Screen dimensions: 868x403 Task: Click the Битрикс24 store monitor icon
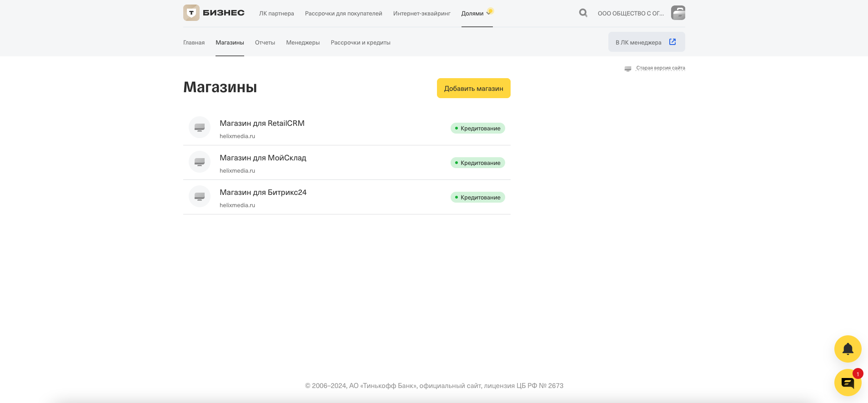coord(200,196)
